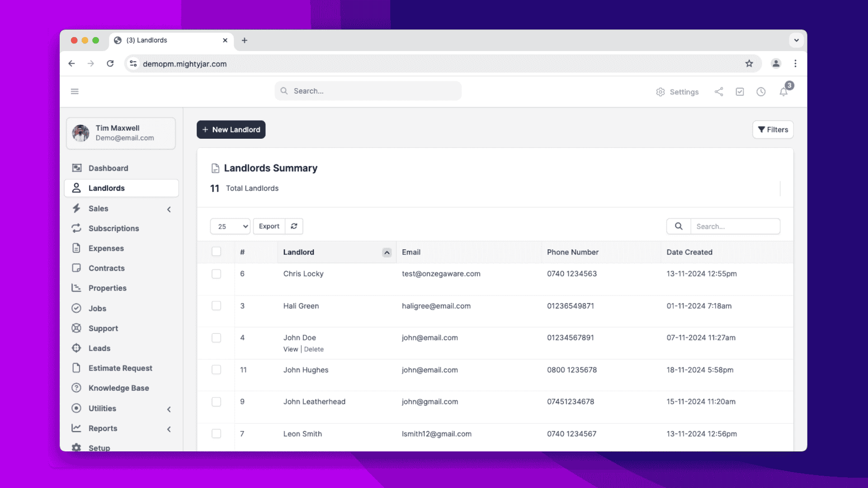Image resolution: width=868 pixels, height=488 pixels.
Task: Open Chrome profile avatar icon
Action: pyautogui.click(x=776, y=64)
